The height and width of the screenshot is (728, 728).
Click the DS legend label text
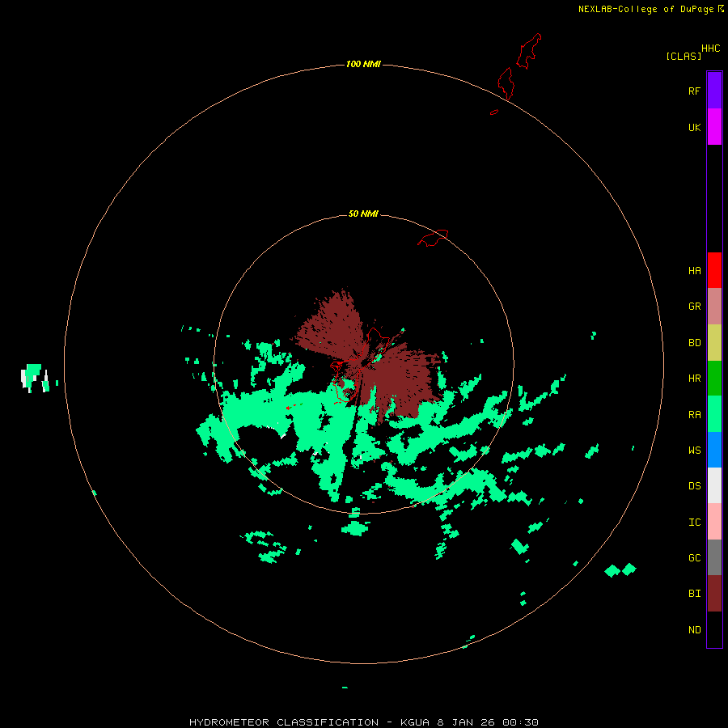(x=695, y=485)
